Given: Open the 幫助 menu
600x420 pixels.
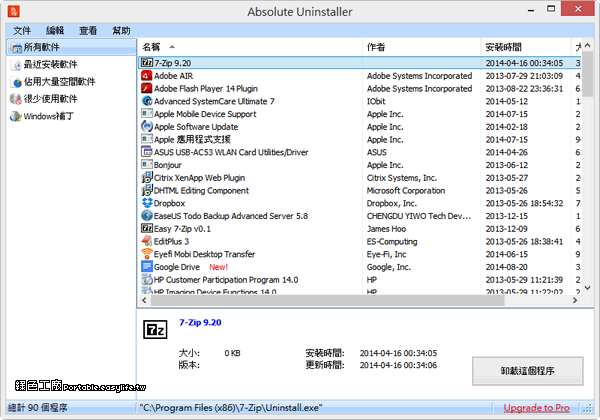Looking at the screenshot, I should tap(121, 31).
